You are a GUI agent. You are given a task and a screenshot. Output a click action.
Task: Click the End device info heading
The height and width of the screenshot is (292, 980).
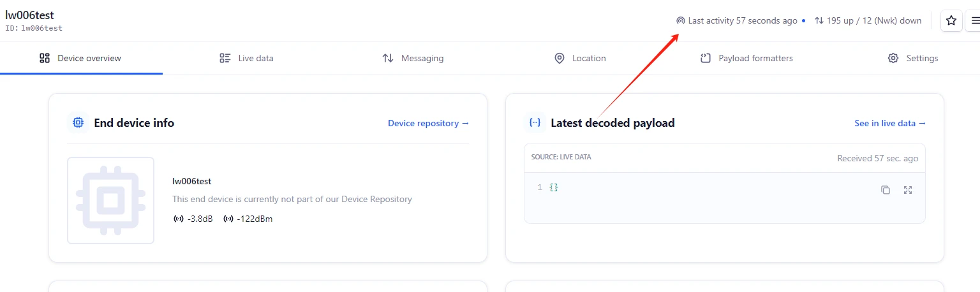[x=134, y=123]
